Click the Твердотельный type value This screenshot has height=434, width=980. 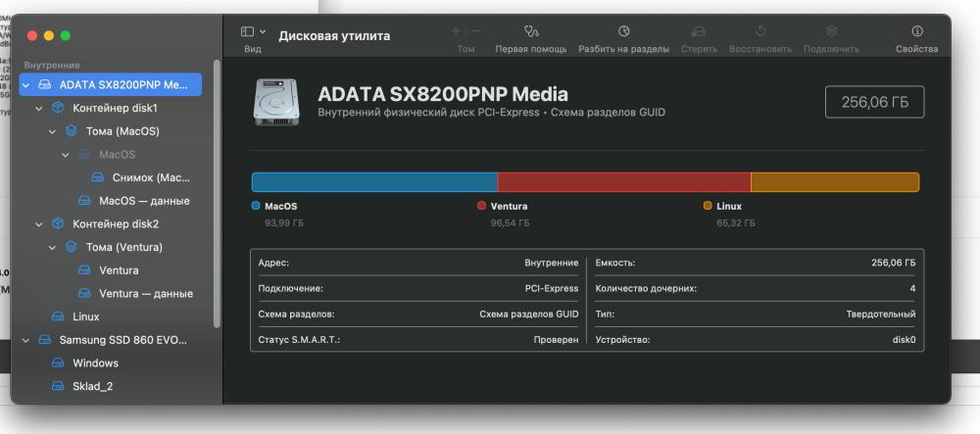click(x=881, y=314)
